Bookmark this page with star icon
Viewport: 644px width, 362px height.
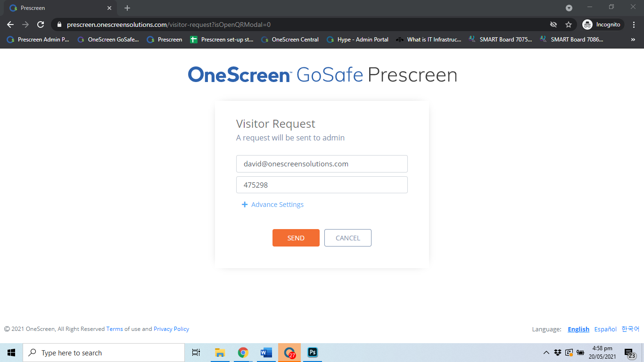[x=569, y=25]
